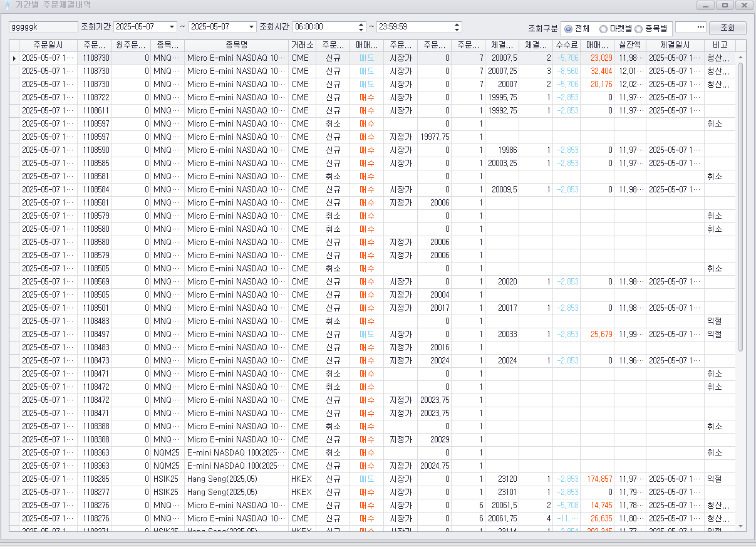Image resolution: width=756 pixels, height=547 pixels.
Task: Click the window title bar app icon
Action: coord(7,5)
